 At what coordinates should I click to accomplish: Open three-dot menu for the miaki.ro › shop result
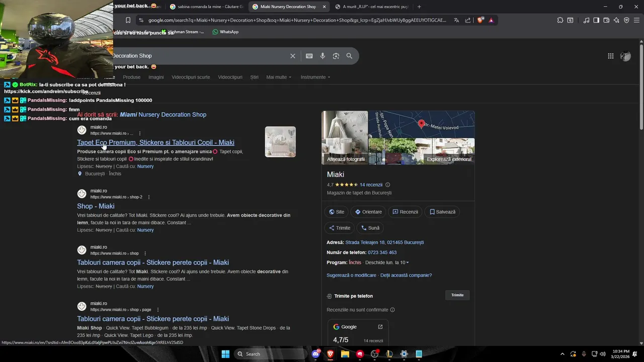pos(145,253)
